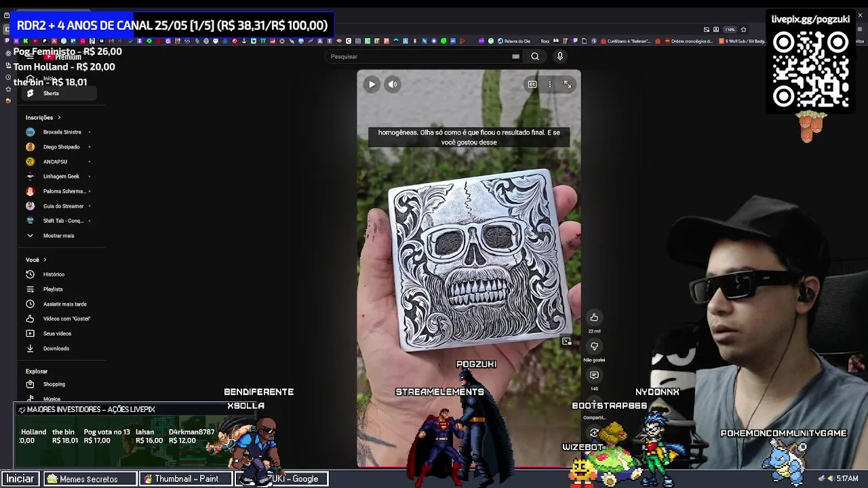Open bookmark Curitibano é "Batman"

point(625,41)
